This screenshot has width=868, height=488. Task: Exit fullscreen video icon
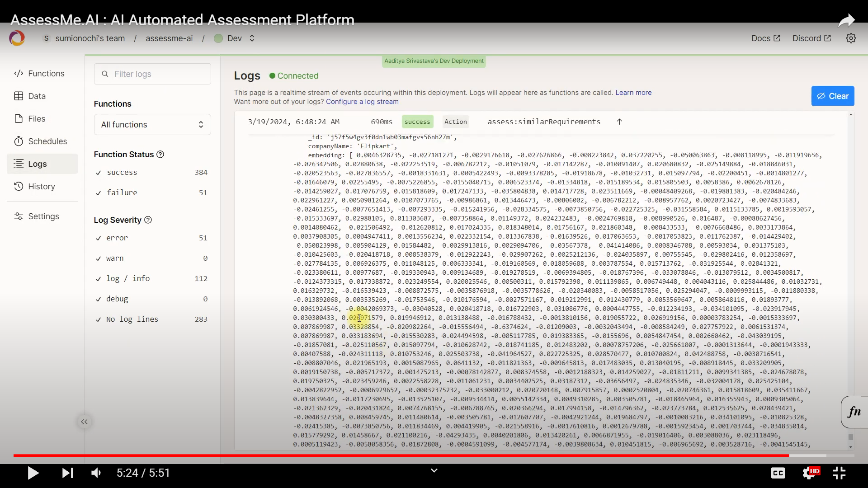pyautogui.click(x=839, y=473)
